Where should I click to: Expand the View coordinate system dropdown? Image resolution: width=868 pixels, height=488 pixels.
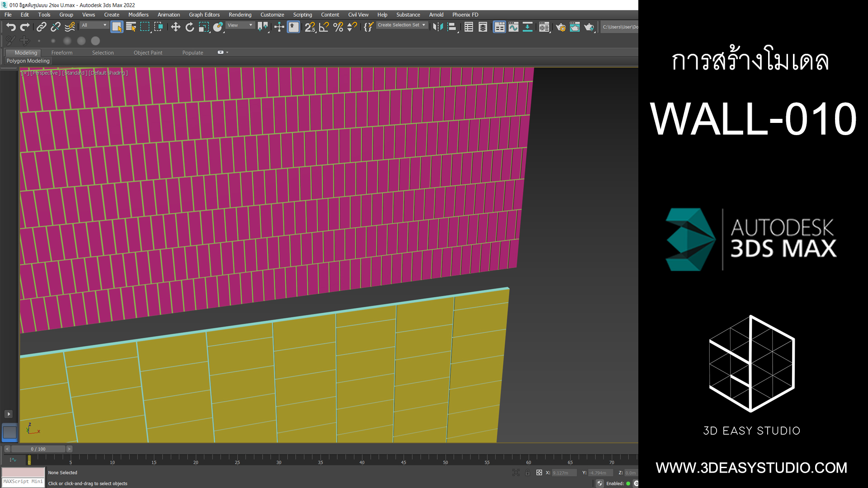pos(240,25)
